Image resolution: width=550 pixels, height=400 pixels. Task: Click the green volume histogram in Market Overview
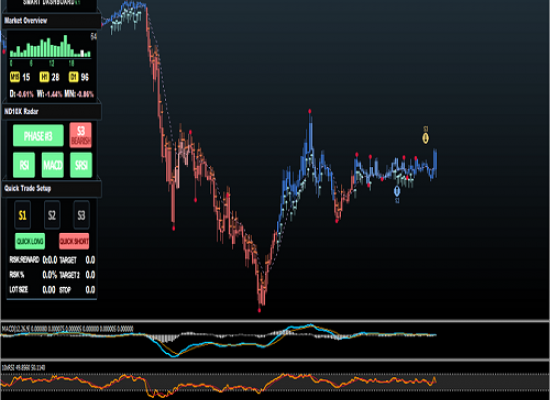coord(50,46)
